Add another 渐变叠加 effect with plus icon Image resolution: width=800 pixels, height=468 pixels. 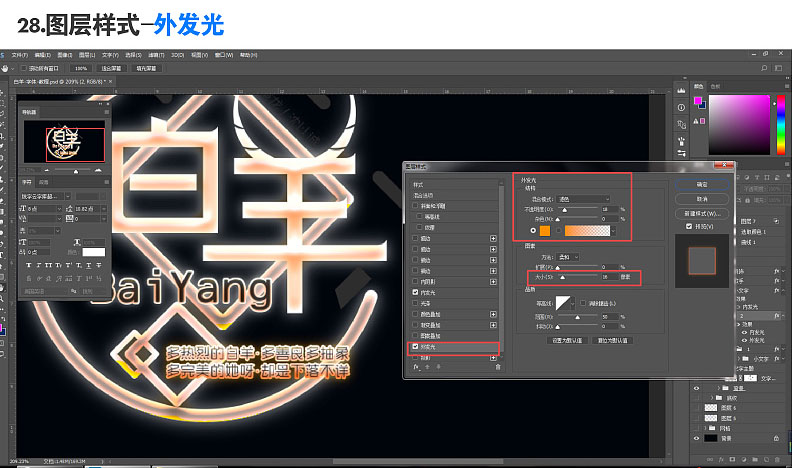coord(493,325)
